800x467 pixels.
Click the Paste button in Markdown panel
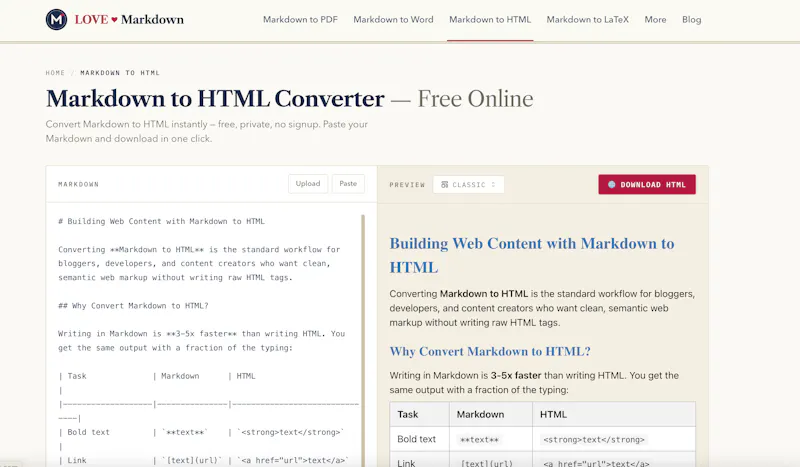(x=348, y=184)
